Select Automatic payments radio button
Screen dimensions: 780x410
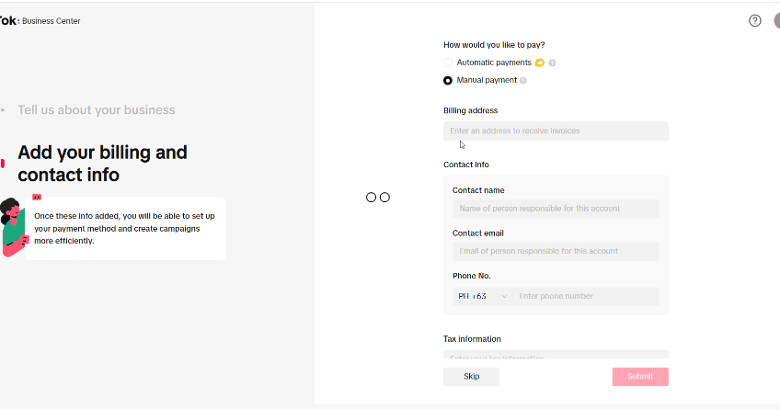point(448,63)
